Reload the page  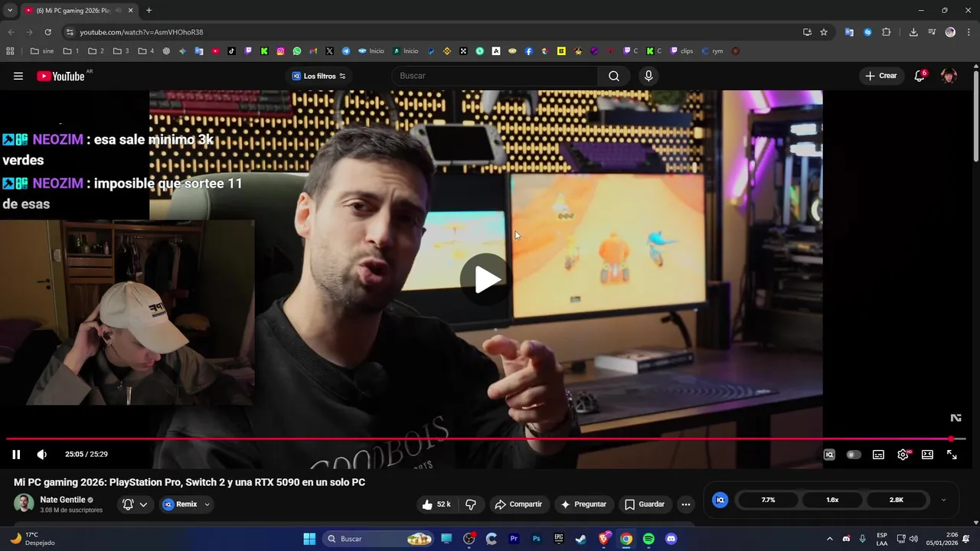(47, 32)
